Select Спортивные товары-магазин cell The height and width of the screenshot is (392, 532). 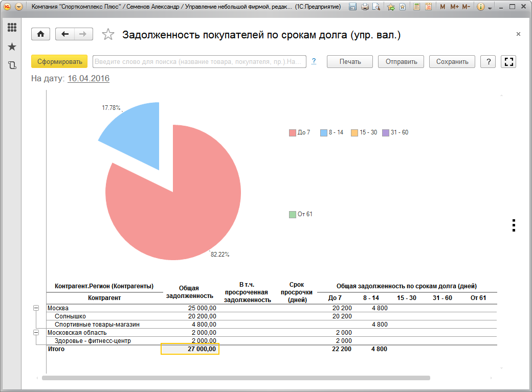(97, 325)
